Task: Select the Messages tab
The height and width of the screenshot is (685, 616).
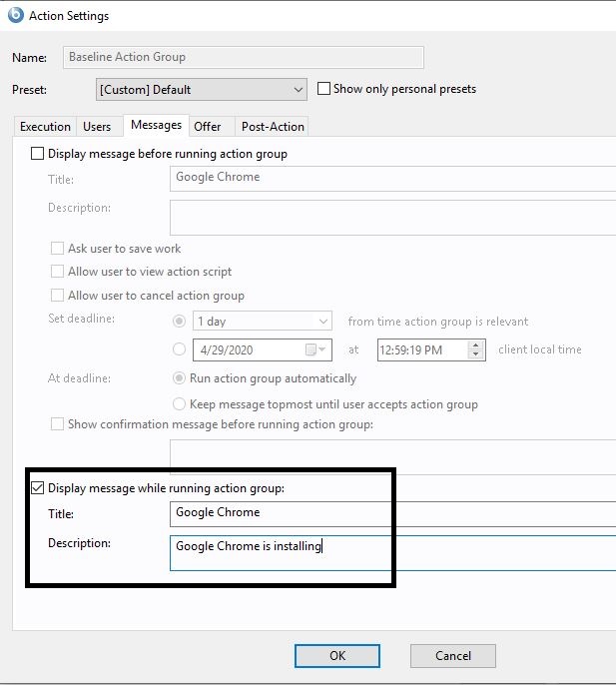Action: point(156,125)
